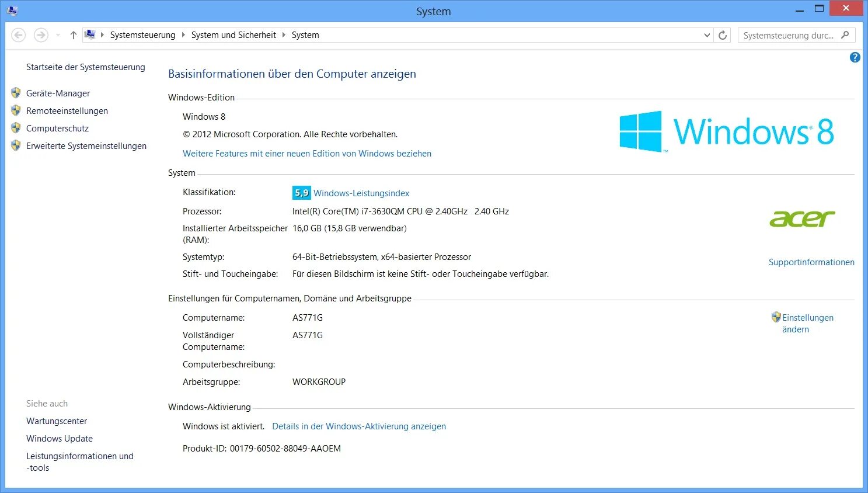Go back with the back arrow button
This screenshot has width=868, height=493.
coord(19,35)
